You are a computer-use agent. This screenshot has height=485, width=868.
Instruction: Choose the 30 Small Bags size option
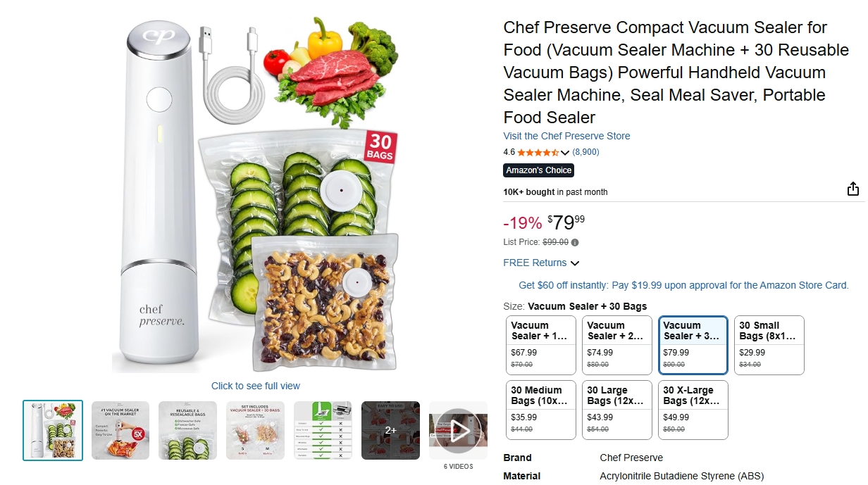(769, 345)
